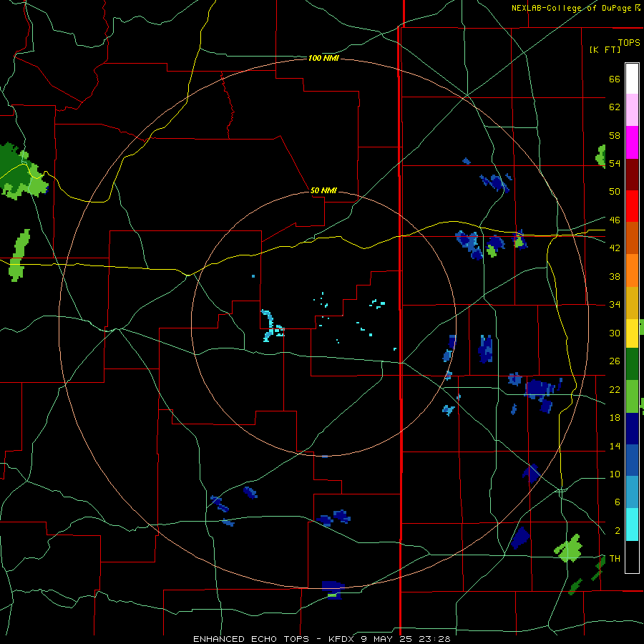
Task: Select the light pink legend swatch
Action: point(632,110)
